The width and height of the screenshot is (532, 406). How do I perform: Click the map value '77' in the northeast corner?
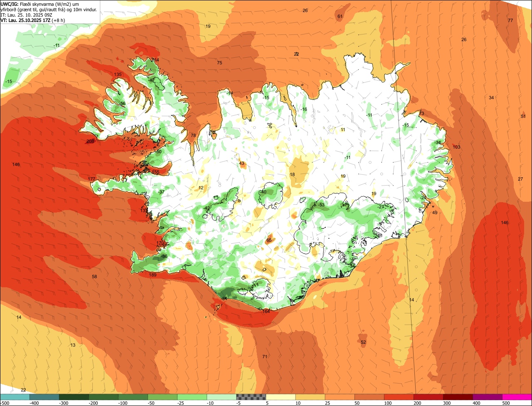510,21
